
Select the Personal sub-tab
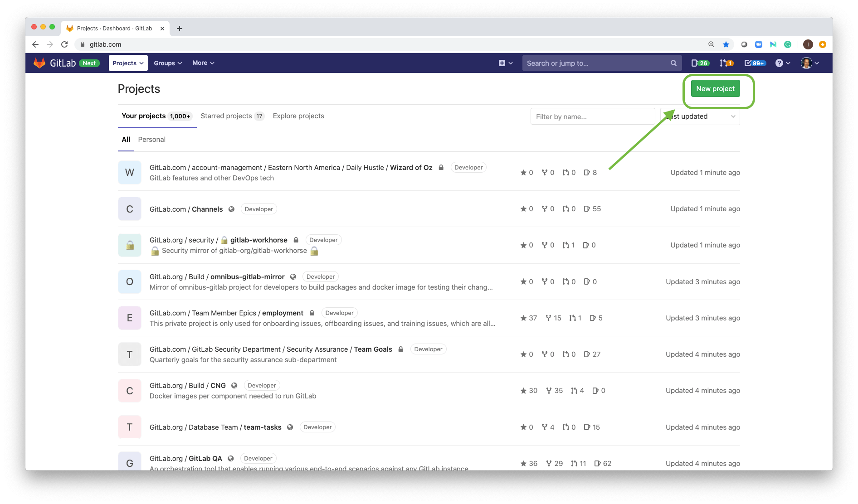click(151, 140)
